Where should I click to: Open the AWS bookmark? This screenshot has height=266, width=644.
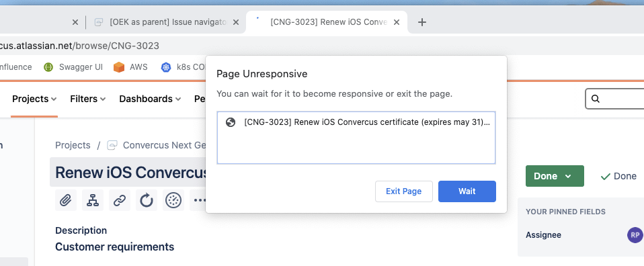click(x=130, y=67)
